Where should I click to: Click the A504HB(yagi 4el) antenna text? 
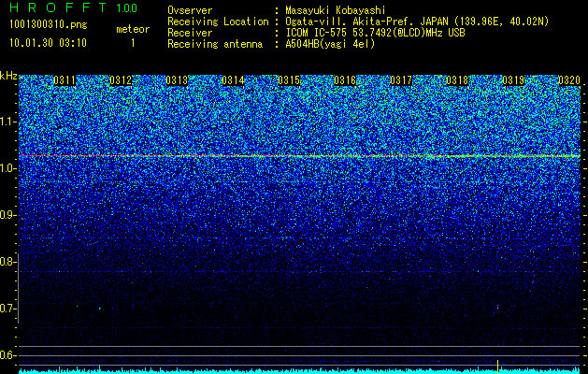tap(330, 44)
